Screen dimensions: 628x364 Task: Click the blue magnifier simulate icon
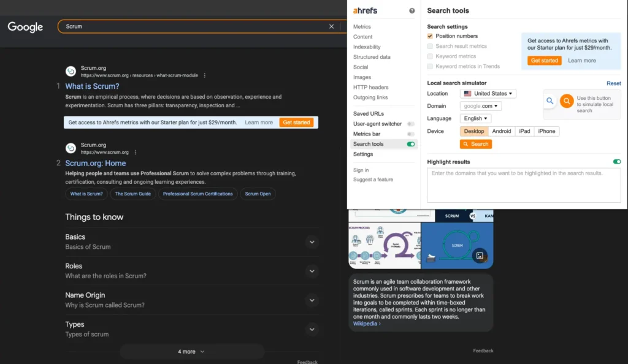[550, 100]
